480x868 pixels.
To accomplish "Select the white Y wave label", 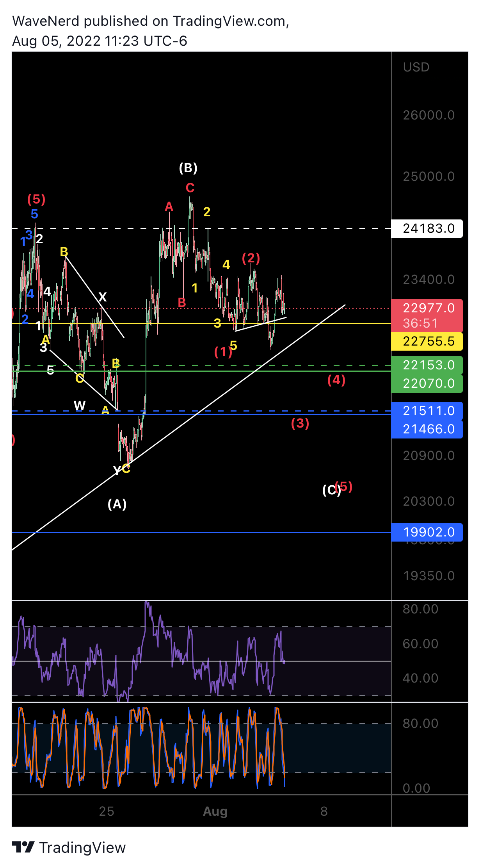I will tap(117, 471).
